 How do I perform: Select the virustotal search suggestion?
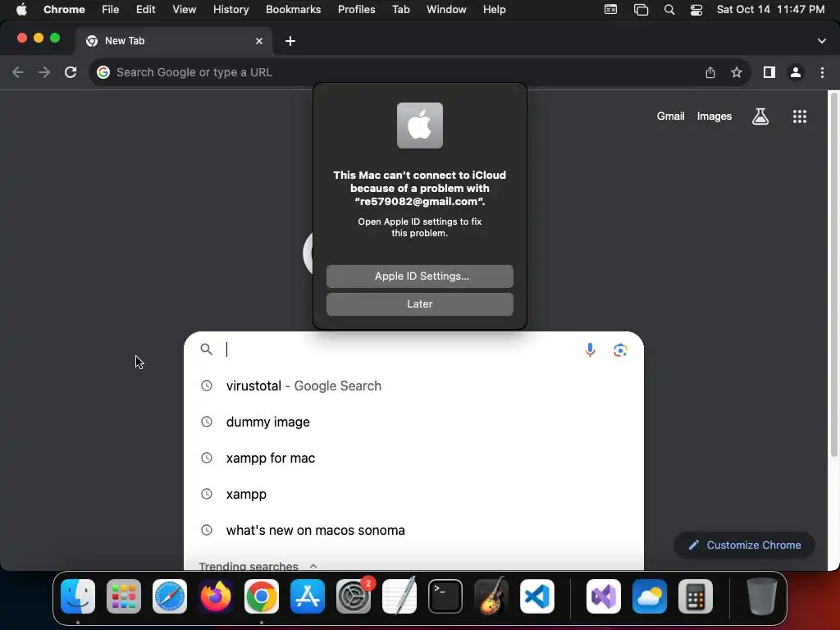(413, 386)
